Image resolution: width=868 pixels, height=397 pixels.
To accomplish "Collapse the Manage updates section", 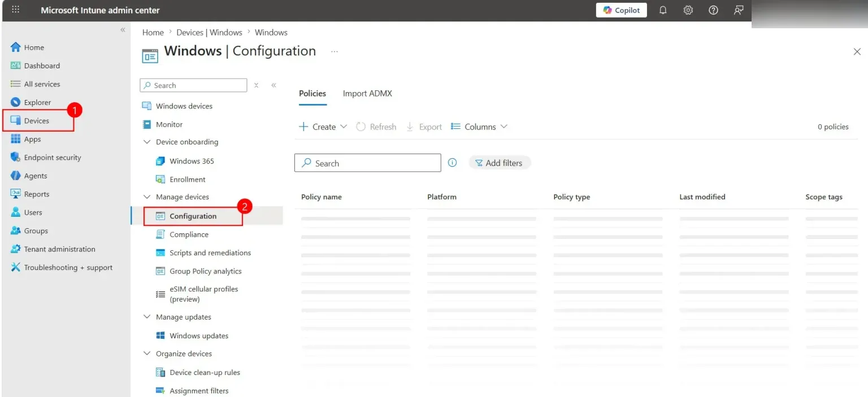I will coord(147,317).
